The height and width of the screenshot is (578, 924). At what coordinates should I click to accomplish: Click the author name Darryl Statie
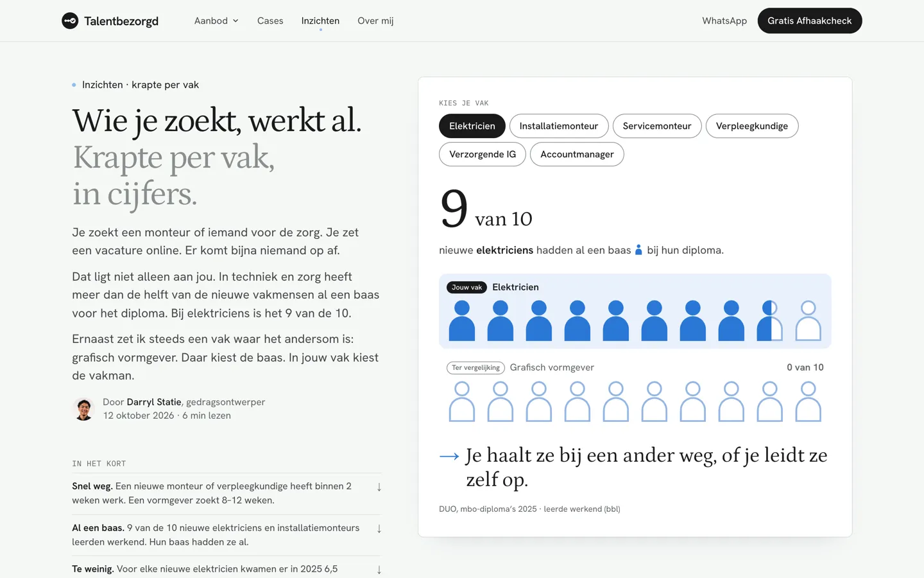click(x=154, y=402)
